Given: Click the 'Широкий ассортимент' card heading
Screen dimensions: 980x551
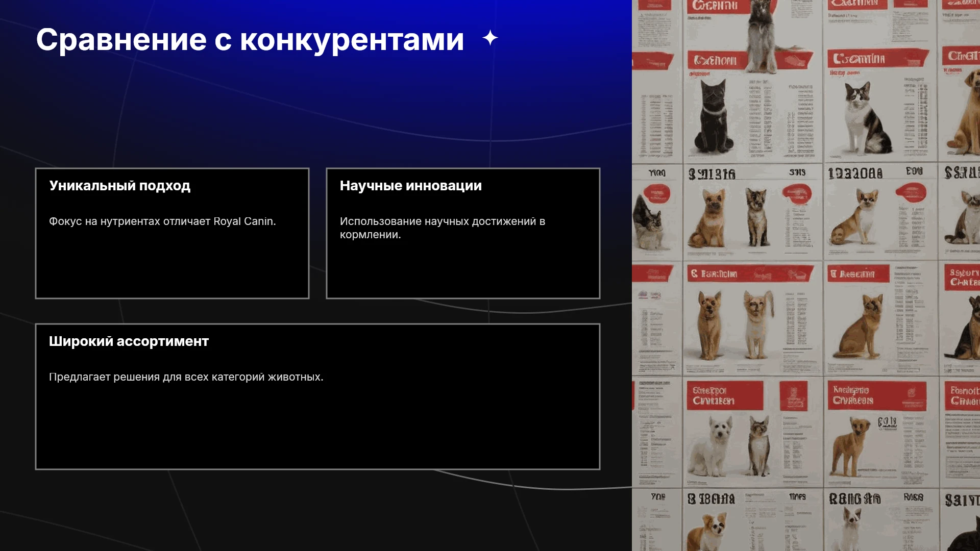Looking at the screenshot, I should pos(129,341).
